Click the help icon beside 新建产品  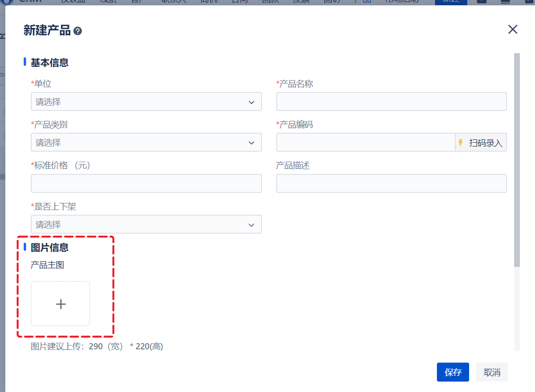[78, 31]
